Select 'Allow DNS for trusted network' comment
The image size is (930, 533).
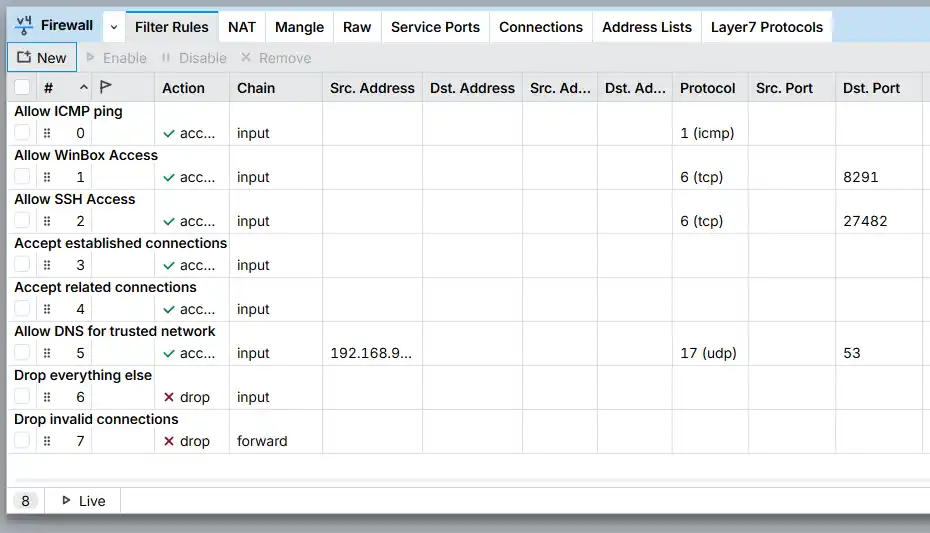click(x=114, y=331)
